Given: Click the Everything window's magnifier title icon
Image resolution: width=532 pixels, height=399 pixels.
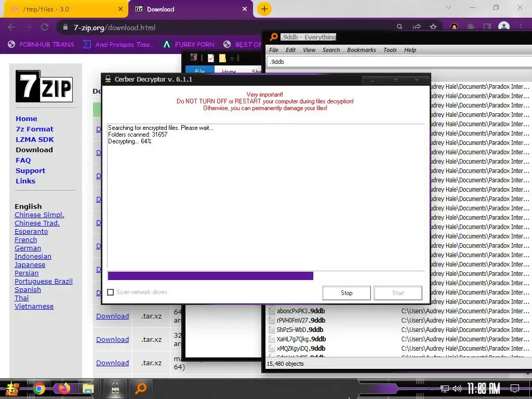Looking at the screenshot, I should tap(273, 37).
